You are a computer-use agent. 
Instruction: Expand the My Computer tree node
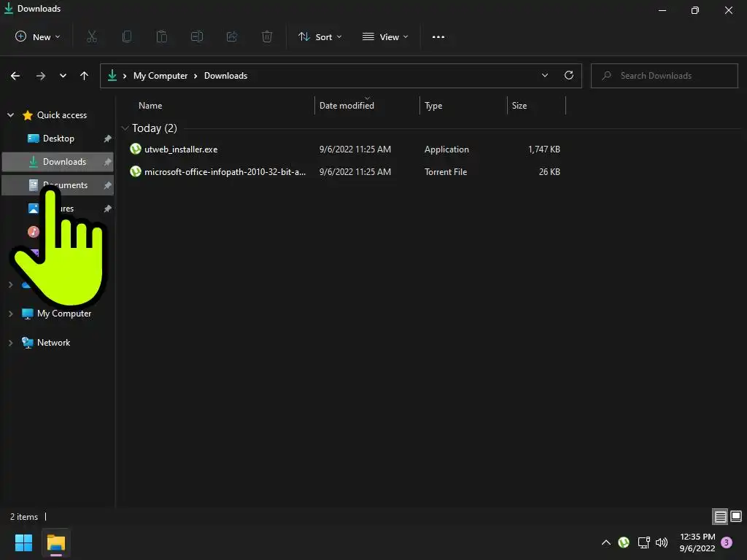(10, 314)
